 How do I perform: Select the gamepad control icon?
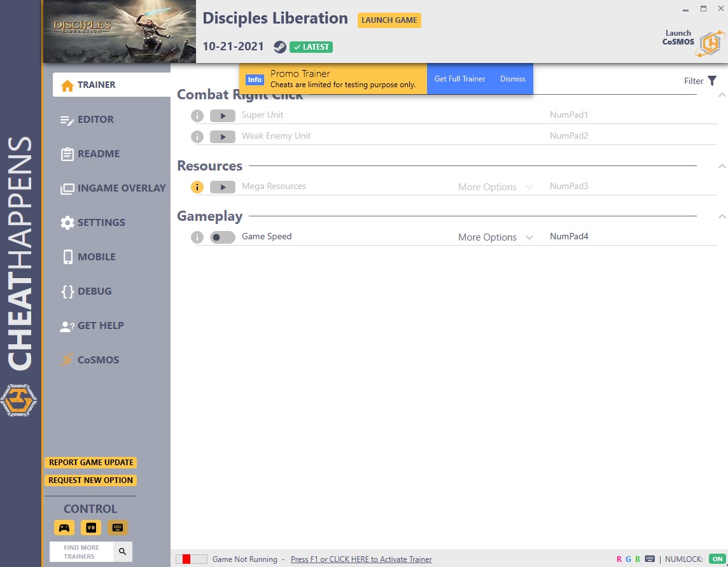pyautogui.click(x=64, y=528)
